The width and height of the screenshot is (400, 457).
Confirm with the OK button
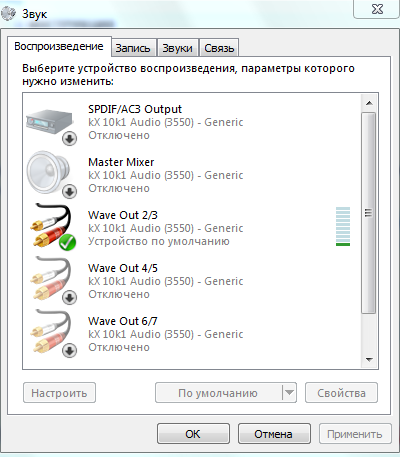tap(193, 434)
